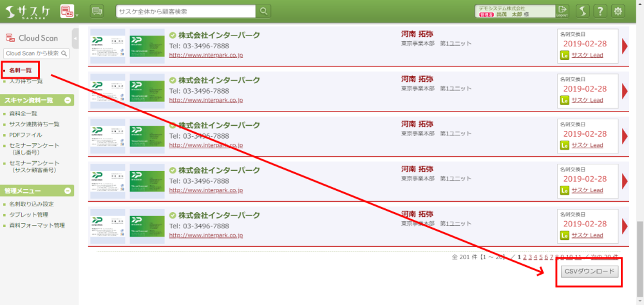Collapse the sidebar with the side handle arrow
The height and width of the screenshot is (305, 644).
point(75,39)
